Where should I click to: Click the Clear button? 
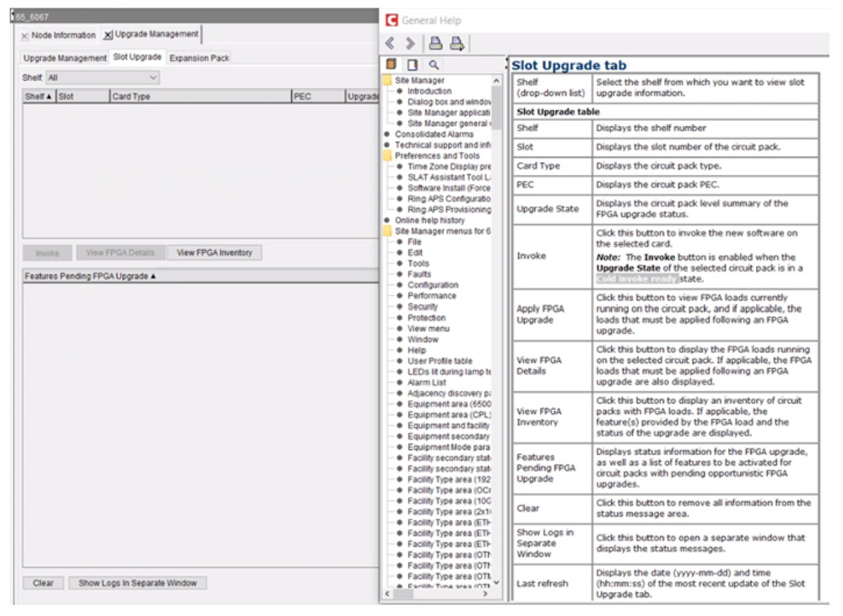43,583
